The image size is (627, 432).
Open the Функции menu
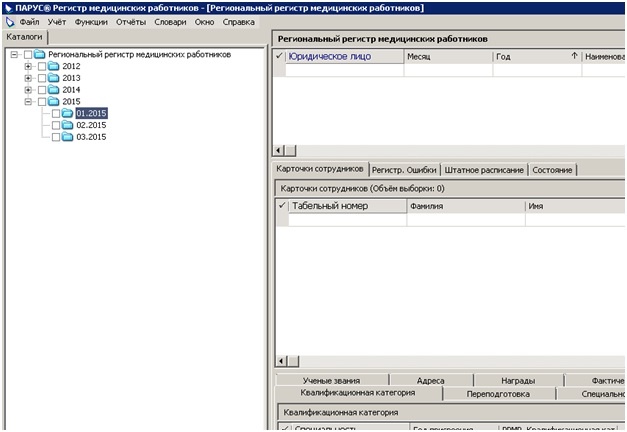[91, 22]
